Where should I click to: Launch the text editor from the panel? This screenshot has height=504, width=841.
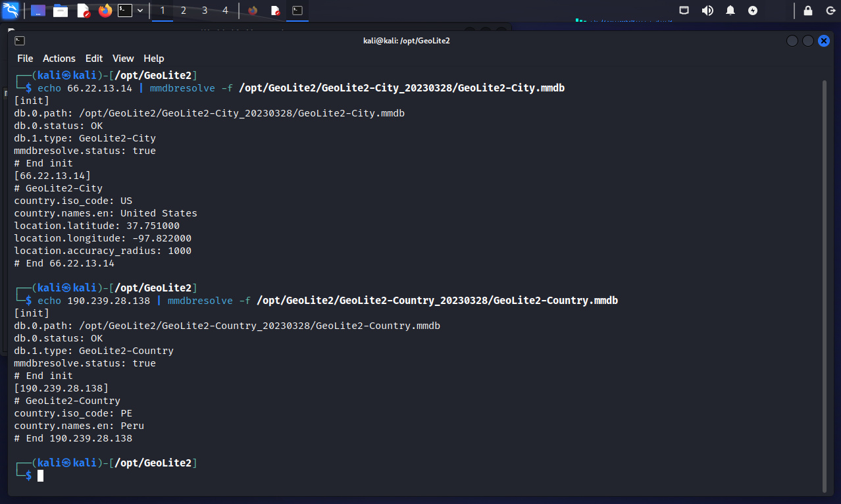click(83, 11)
